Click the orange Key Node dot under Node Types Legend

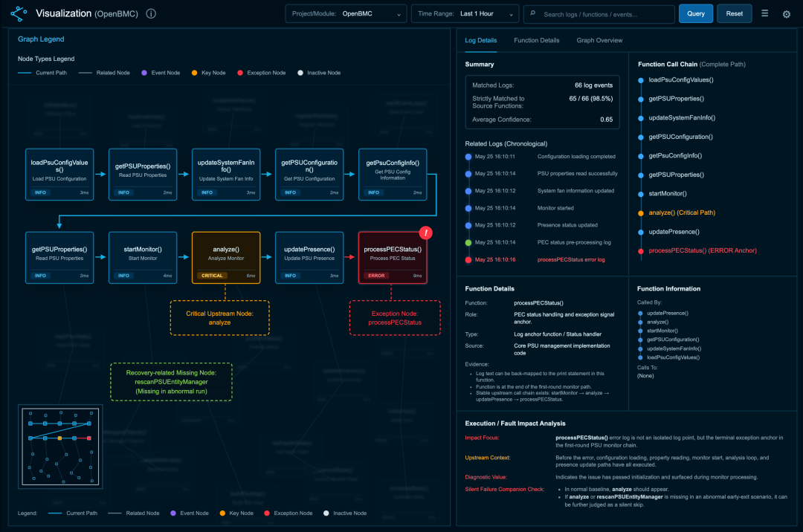click(195, 73)
